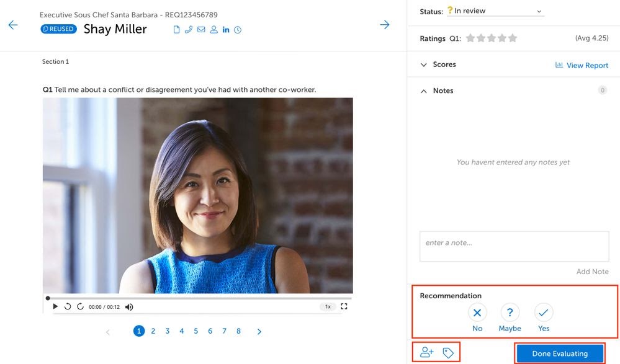Image resolution: width=620 pixels, height=364 pixels.
Task: Click the video progress bar
Action: pos(199,298)
